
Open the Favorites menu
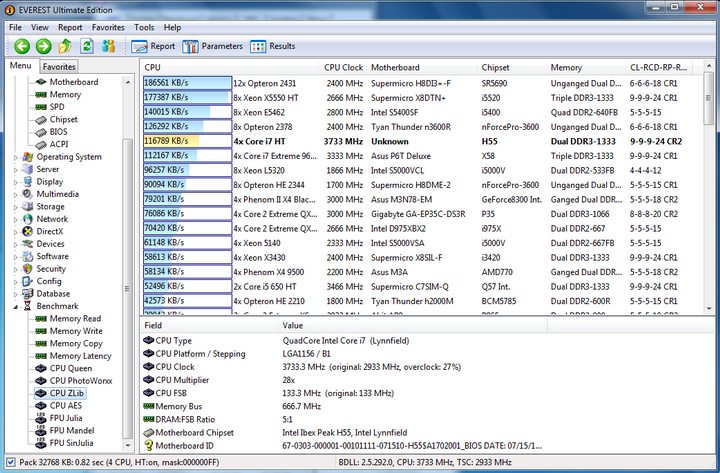coord(108,28)
